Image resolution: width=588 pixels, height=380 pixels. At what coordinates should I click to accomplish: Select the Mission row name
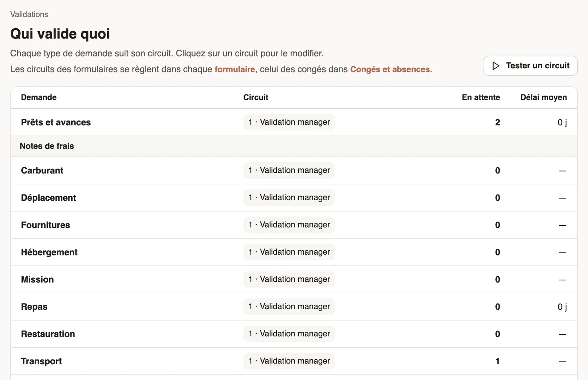(x=37, y=279)
